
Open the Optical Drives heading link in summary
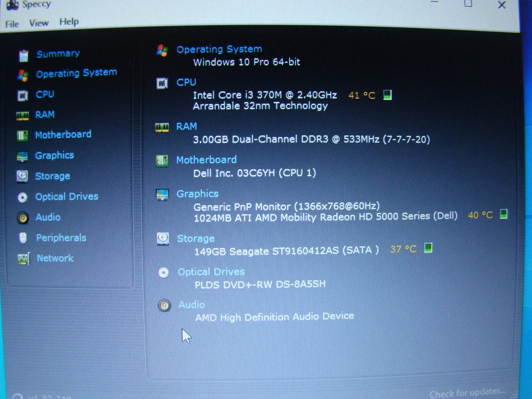pos(211,272)
